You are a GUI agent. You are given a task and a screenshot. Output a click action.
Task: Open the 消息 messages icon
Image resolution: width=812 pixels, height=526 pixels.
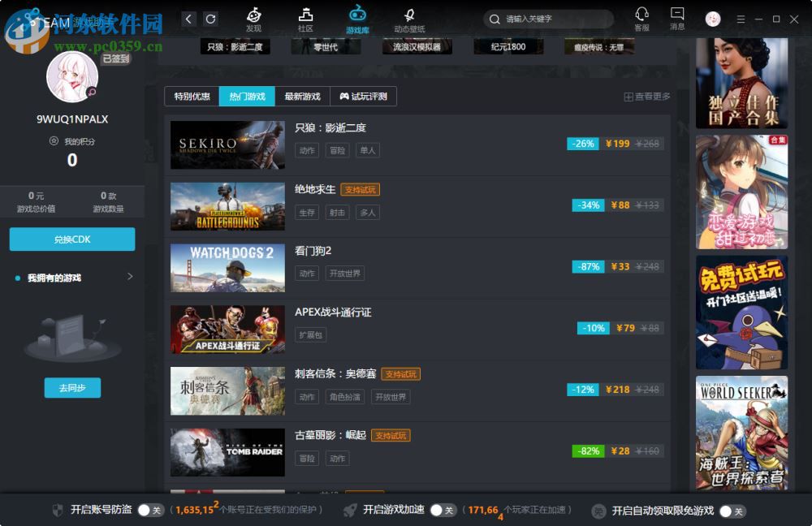(677, 16)
